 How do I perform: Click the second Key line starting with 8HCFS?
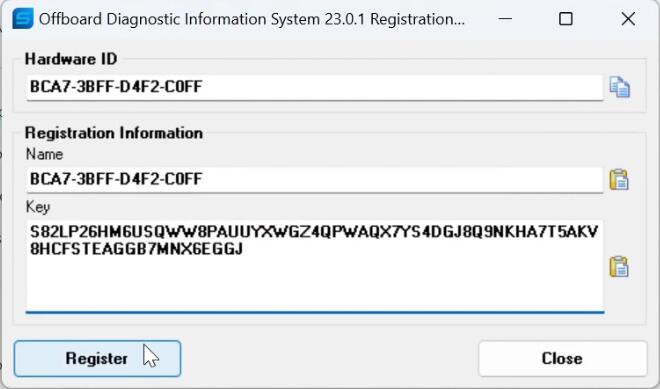[x=136, y=249]
